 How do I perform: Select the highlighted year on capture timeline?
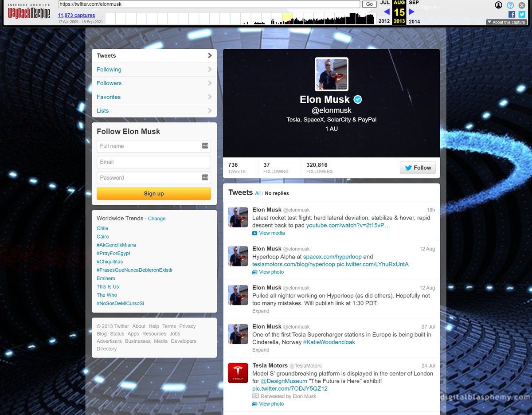tap(288, 19)
